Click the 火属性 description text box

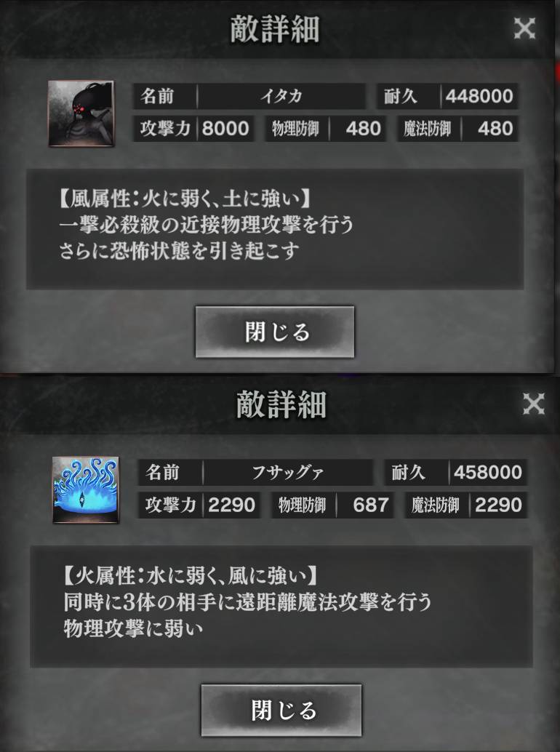pyautogui.click(x=281, y=607)
